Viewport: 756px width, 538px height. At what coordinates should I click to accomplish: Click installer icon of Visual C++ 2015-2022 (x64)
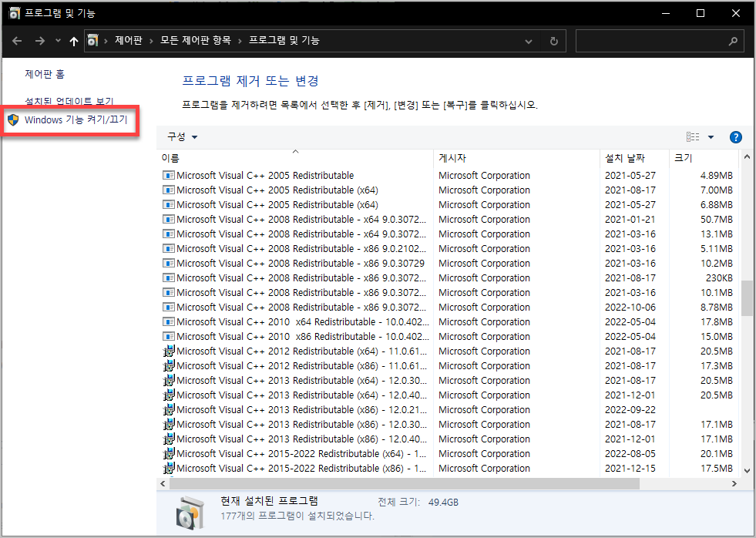[168, 454]
